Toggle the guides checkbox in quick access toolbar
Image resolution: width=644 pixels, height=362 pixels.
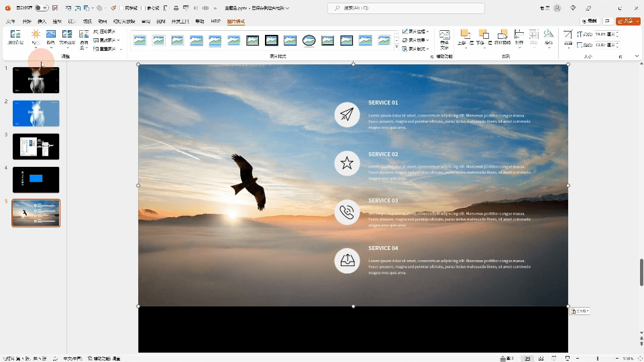[x=142, y=8]
